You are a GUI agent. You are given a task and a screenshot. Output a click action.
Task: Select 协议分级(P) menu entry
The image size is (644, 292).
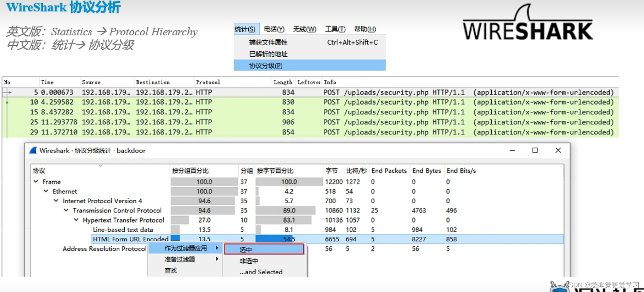pyautogui.click(x=310, y=65)
